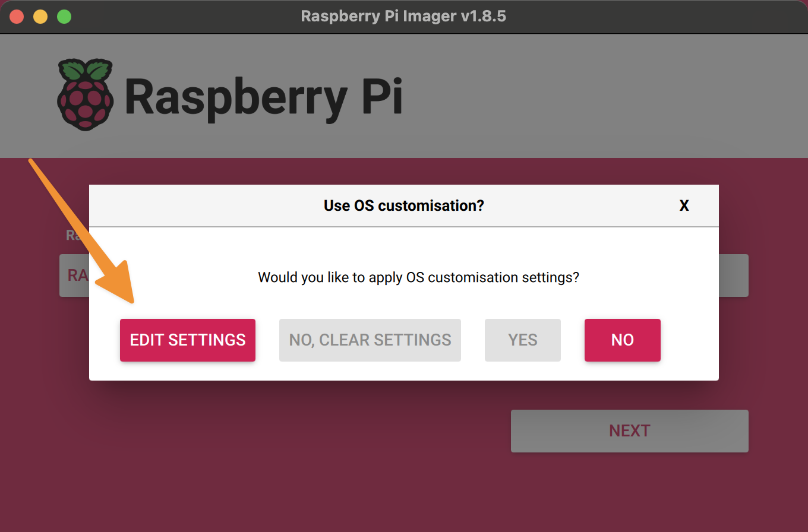This screenshot has height=532, width=808.
Task: Click the green zoom traffic light
Action: (64, 16)
